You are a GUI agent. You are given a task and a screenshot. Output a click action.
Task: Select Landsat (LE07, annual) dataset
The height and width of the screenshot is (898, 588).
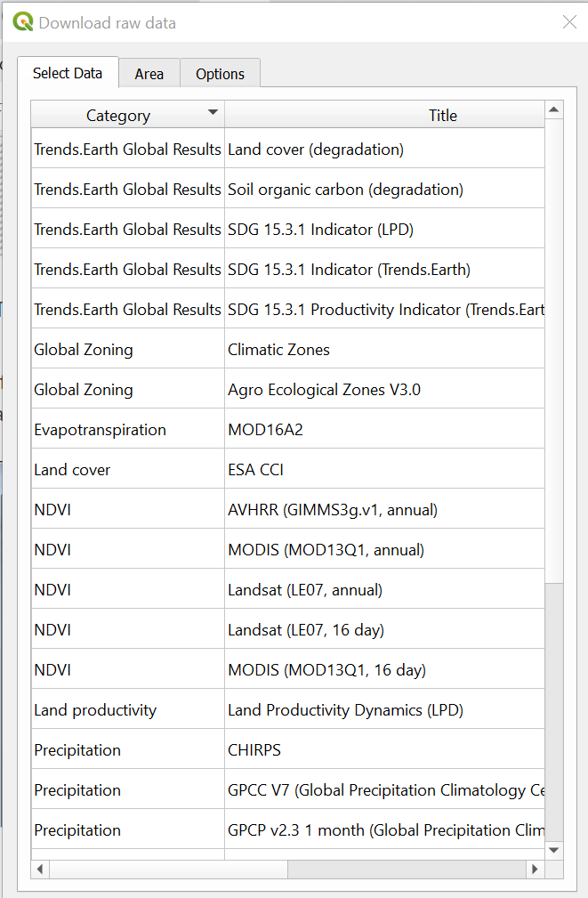point(384,590)
